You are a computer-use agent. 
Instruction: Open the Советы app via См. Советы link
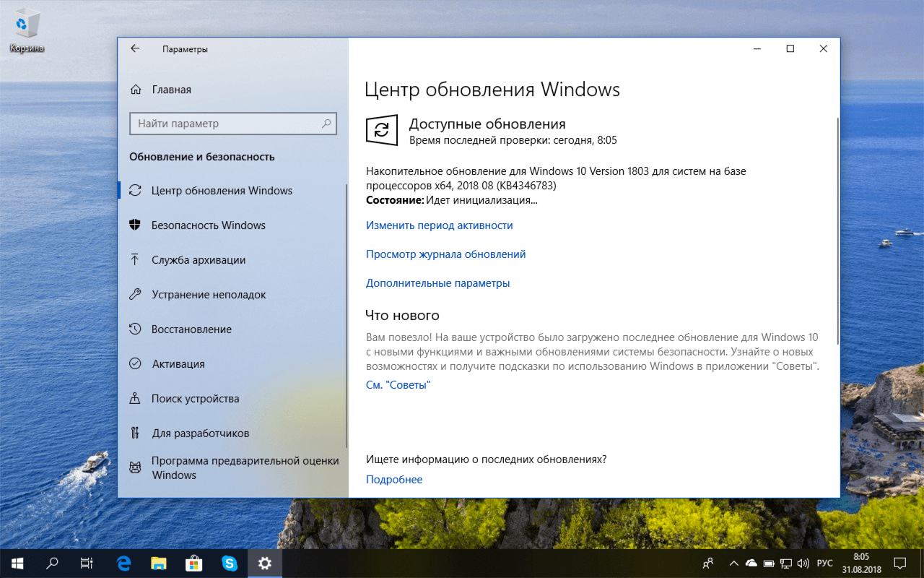point(398,384)
